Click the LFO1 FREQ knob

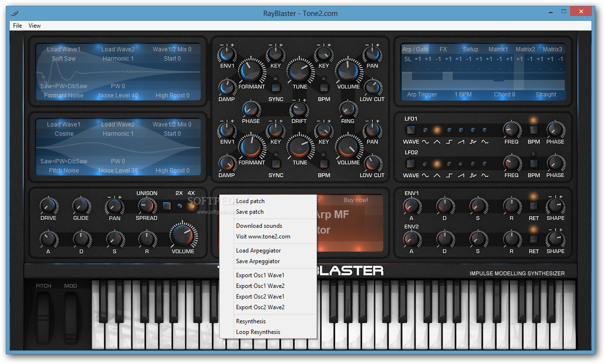click(x=511, y=130)
